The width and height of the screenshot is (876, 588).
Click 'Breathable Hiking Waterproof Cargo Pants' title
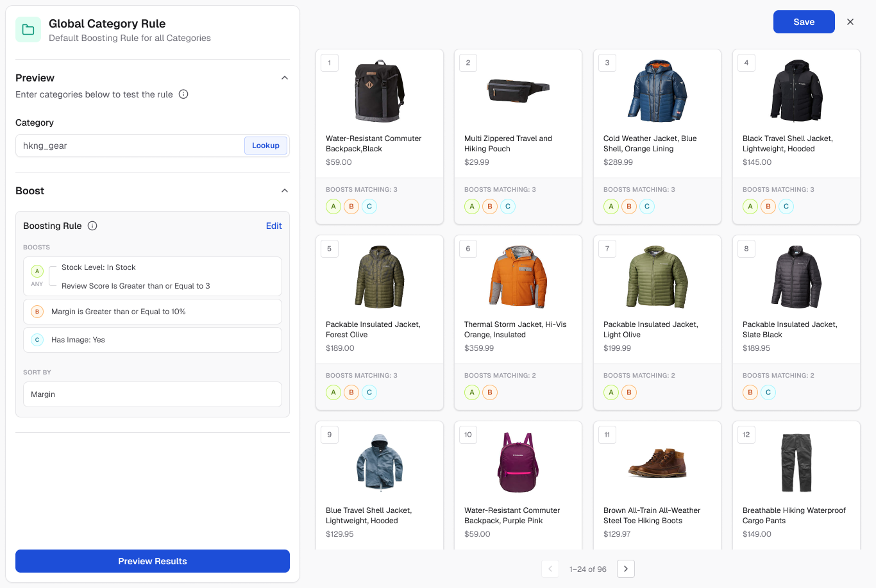[794, 516]
